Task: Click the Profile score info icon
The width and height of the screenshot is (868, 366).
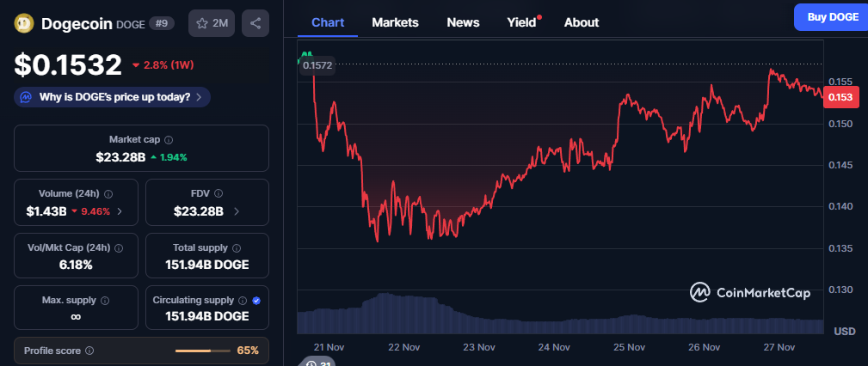Action: pyautogui.click(x=89, y=351)
